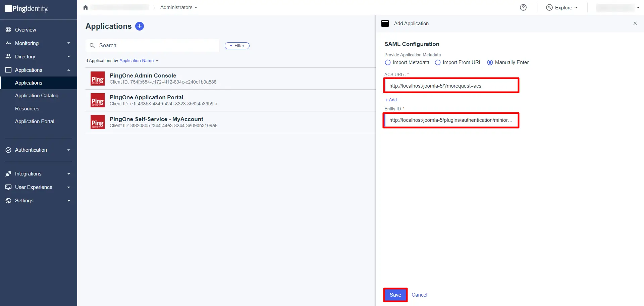Viewport: 644px width, 306px height.
Task: Click the User Experience monitor icon
Action: [x=8, y=187]
